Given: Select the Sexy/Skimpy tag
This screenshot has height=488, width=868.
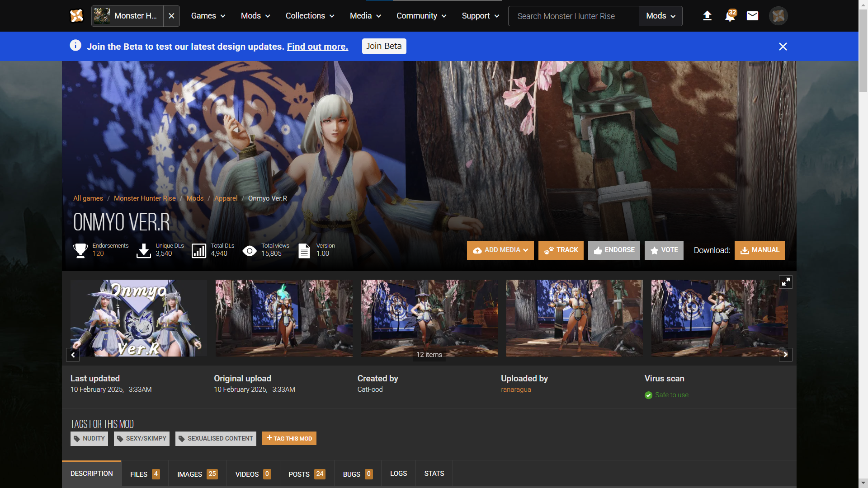Looking at the screenshot, I should [x=142, y=439].
